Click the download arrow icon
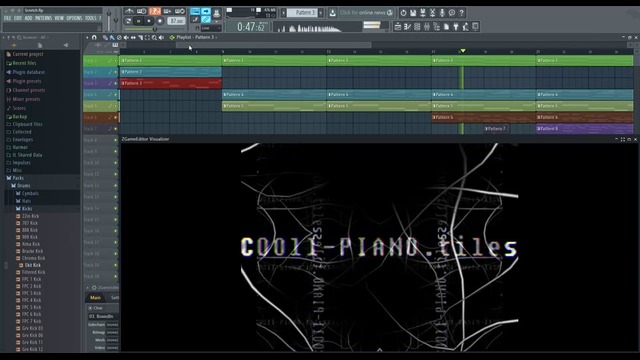Image resolution: width=640 pixels, height=360 pixels. 333,13
